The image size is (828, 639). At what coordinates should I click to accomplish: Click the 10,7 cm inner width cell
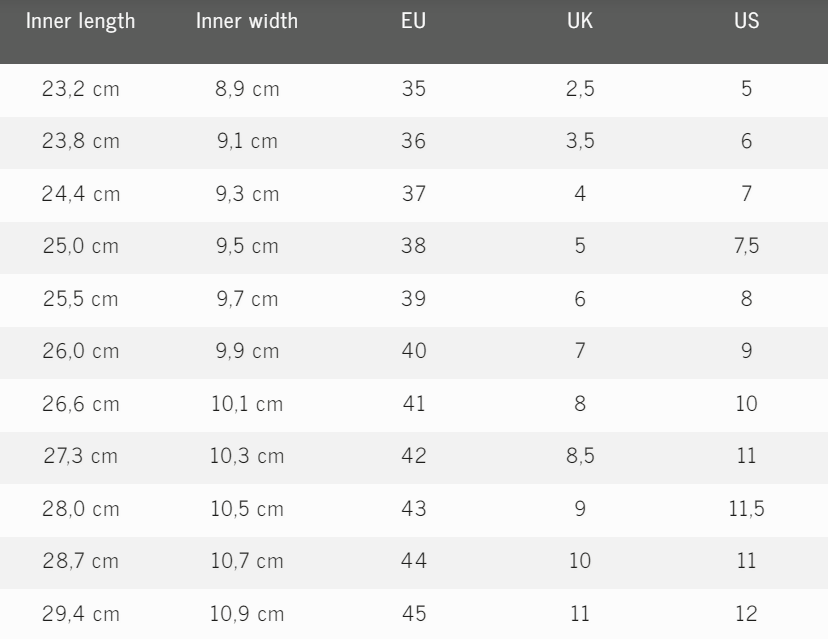[x=247, y=561]
